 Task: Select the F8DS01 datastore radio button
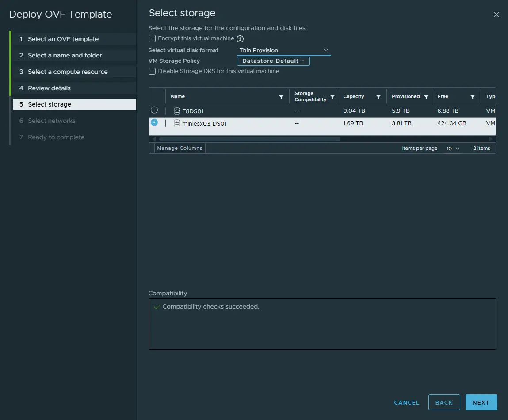(x=154, y=110)
